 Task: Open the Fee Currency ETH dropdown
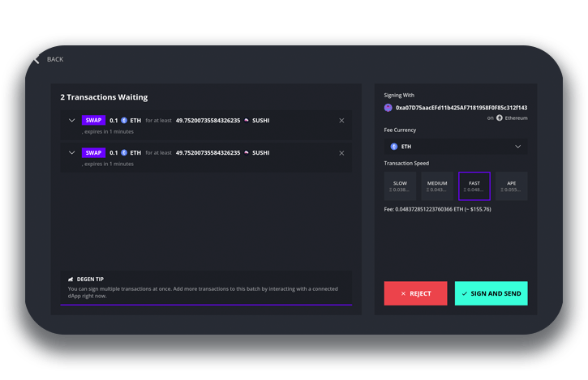(456, 147)
